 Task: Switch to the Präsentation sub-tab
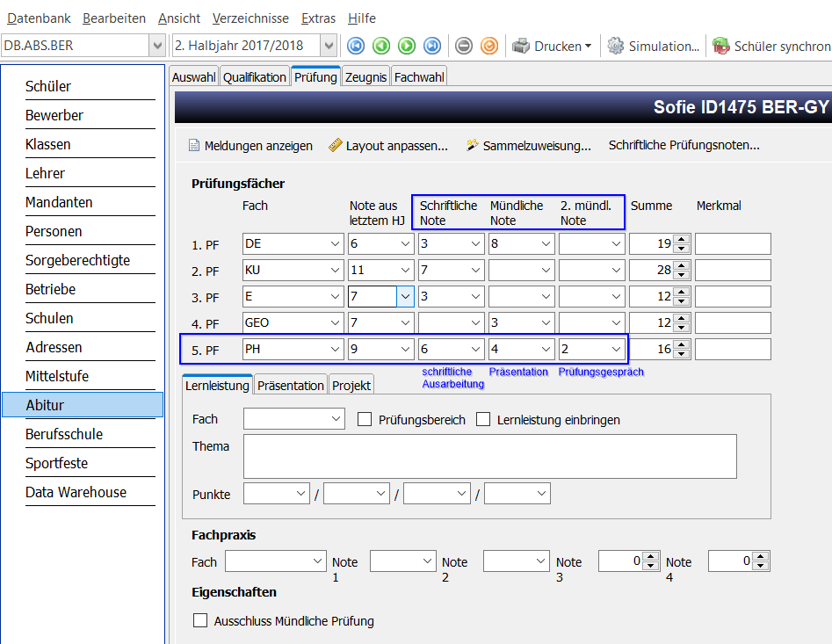pos(291,386)
